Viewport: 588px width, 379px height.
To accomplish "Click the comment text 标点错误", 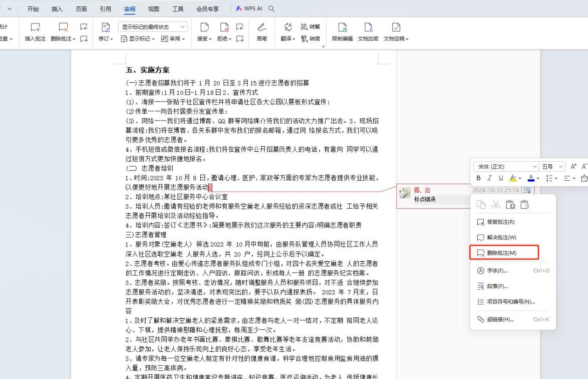I will tap(425, 199).
